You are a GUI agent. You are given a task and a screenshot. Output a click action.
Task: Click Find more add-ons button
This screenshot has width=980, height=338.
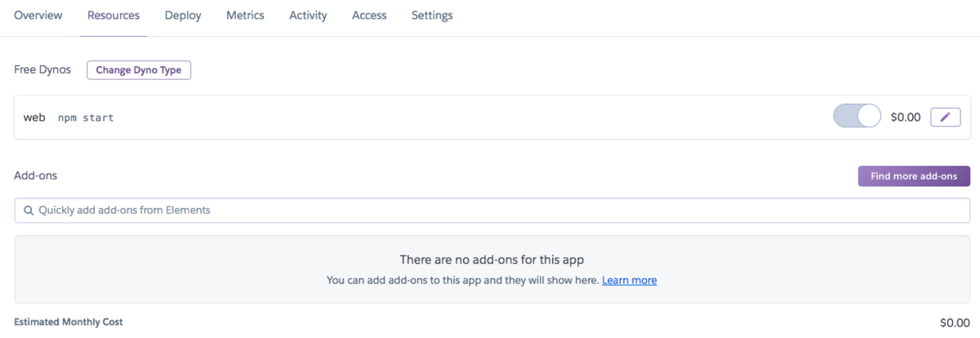(x=914, y=176)
